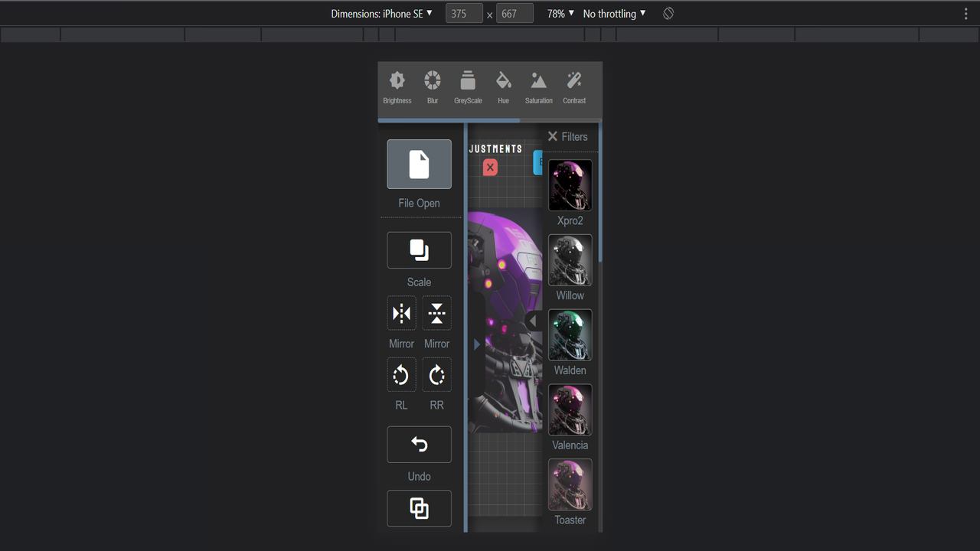Image resolution: width=980 pixels, height=551 pixels.
Task: Flip the image with vertical Mirror
Action: click(436, 313)
